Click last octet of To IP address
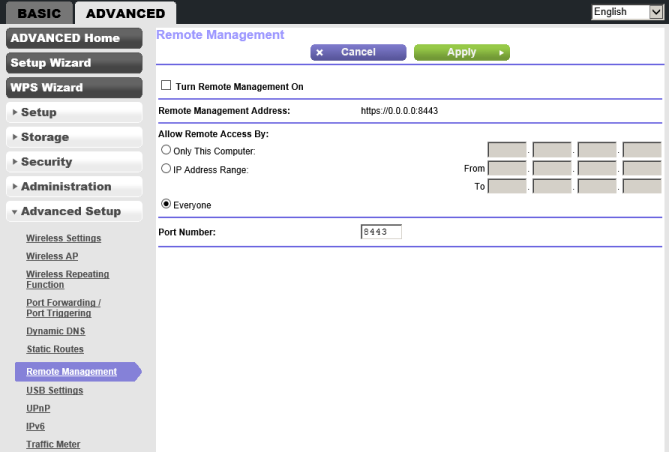Screen dimensions: 669x452 pyautogui.click(x=642, y=186)
